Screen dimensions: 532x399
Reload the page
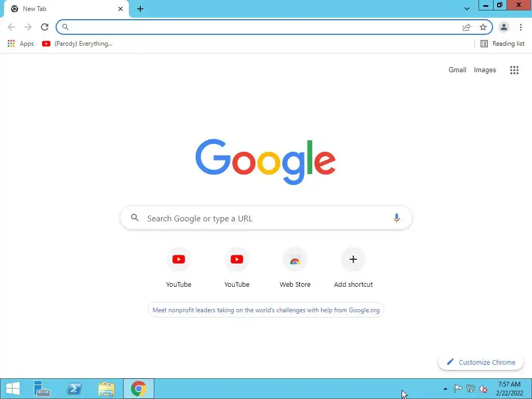(45, 27)
